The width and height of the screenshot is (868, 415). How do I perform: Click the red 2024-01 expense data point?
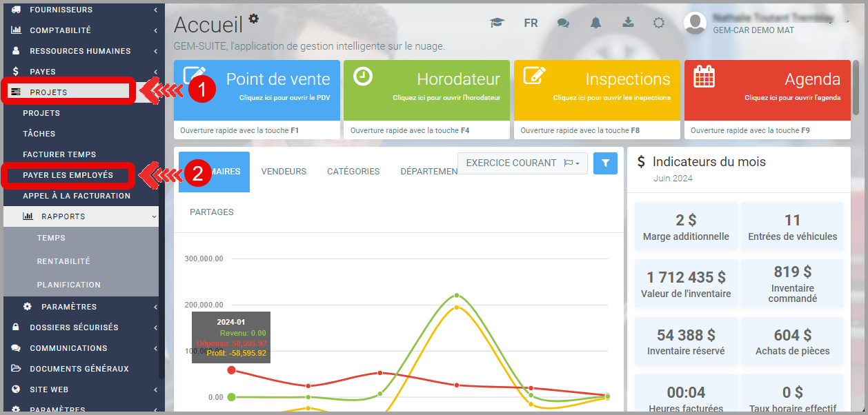(231, 370)
